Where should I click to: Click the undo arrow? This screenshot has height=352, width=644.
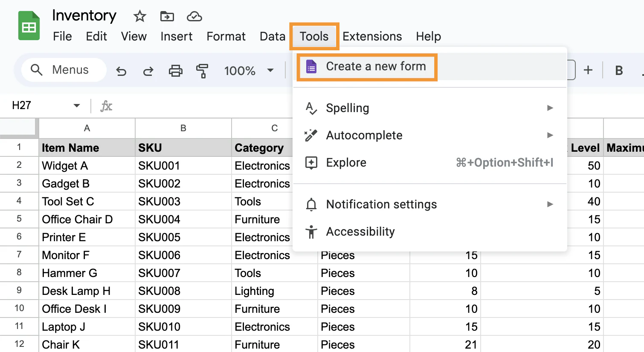tap(121, 71)
